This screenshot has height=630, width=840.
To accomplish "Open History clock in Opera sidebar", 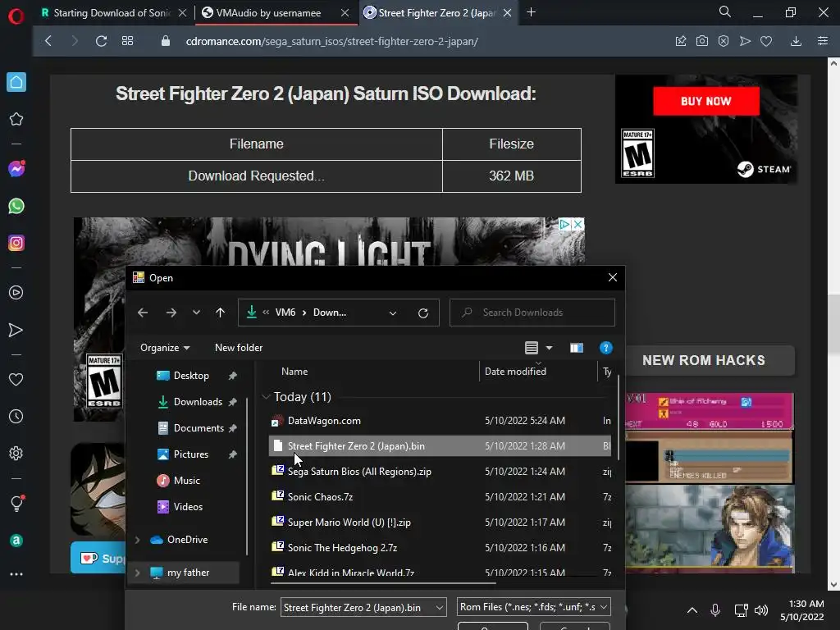I will [16, 416].
